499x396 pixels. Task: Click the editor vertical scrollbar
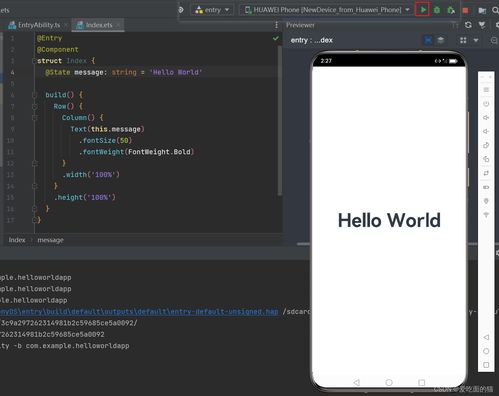279,120
